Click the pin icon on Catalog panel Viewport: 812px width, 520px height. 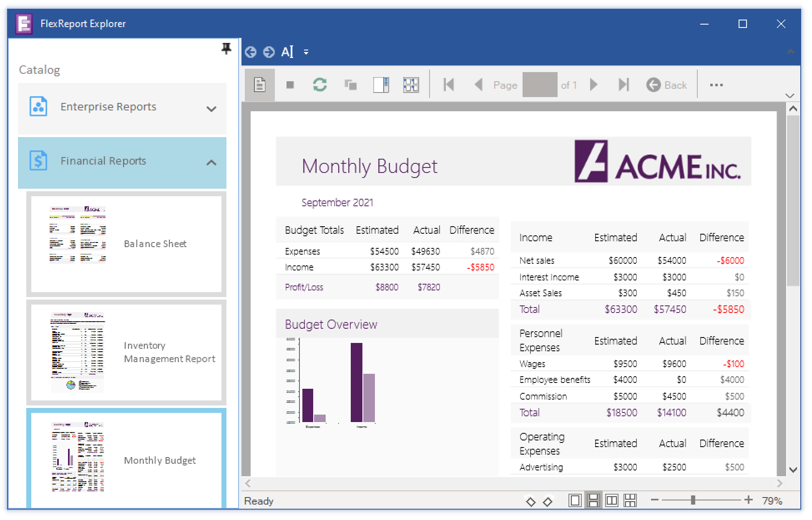(x=226, y=49)
